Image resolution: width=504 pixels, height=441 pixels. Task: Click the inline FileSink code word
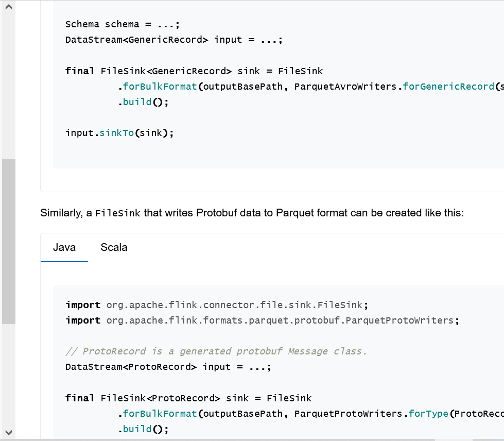click(x=118, y=213)
